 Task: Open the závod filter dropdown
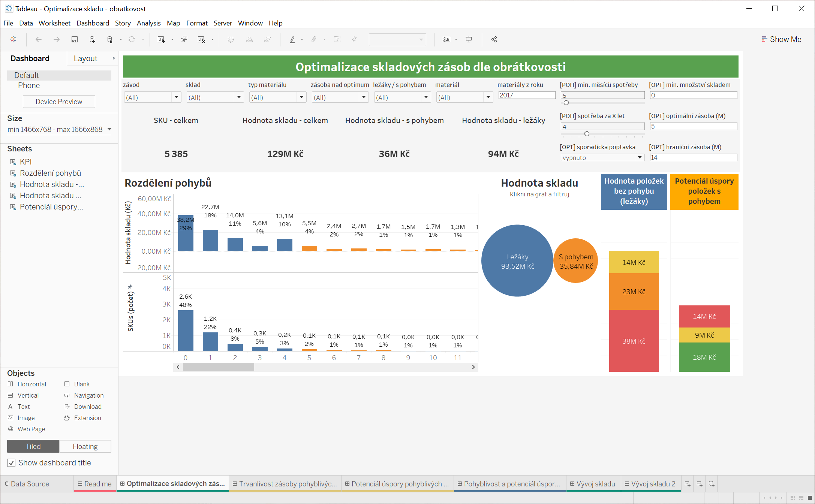click(176, 97)
